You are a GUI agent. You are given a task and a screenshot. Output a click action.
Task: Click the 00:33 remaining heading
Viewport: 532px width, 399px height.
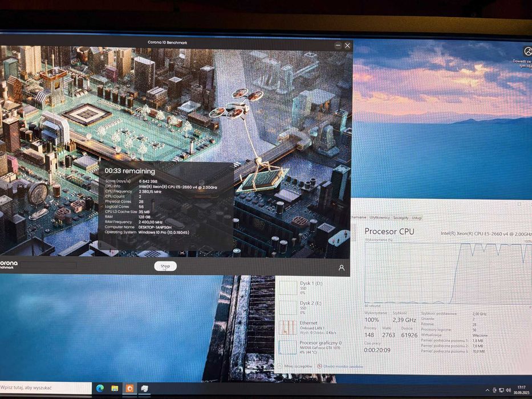coord(129,172)
